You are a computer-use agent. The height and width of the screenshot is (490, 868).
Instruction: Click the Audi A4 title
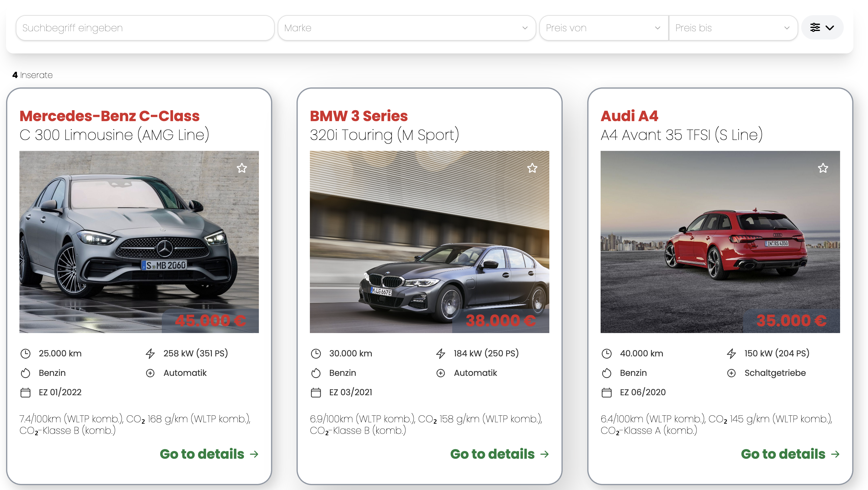point(629,116)
